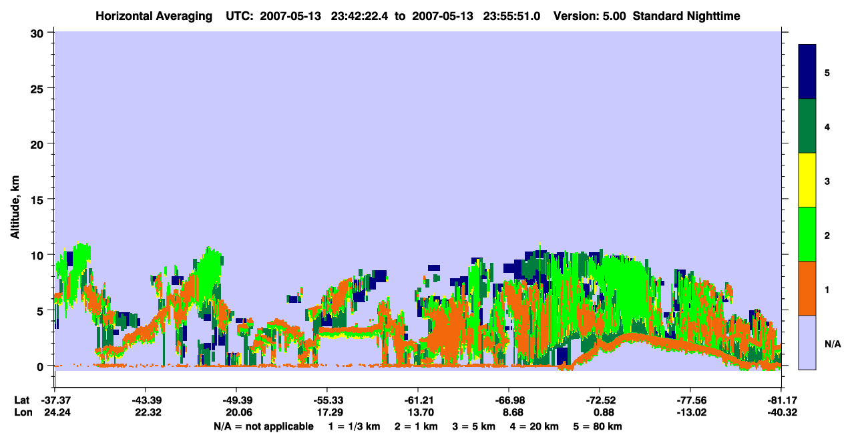Click latitude value -77.56
The width and height of the screenshot is (868, 445).
click(690, 400)
